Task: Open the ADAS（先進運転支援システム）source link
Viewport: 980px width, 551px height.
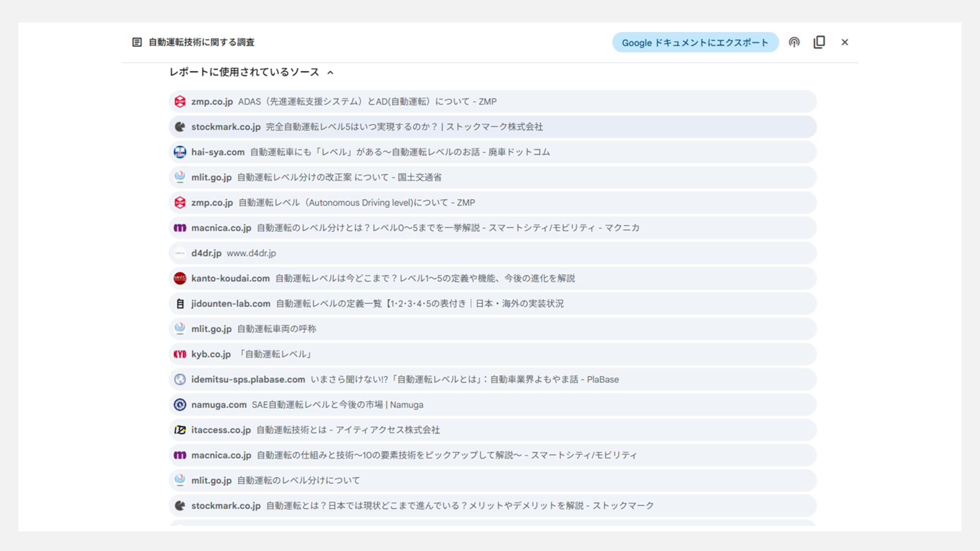Action: [493, 102]
